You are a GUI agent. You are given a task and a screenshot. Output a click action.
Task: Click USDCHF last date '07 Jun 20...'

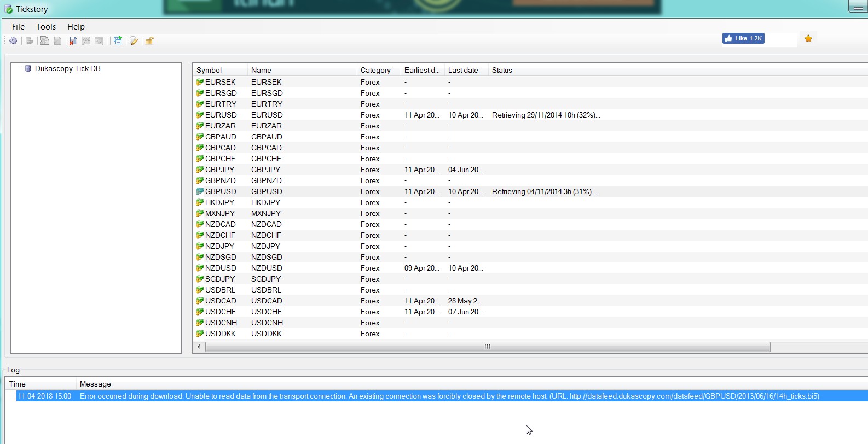466,312
